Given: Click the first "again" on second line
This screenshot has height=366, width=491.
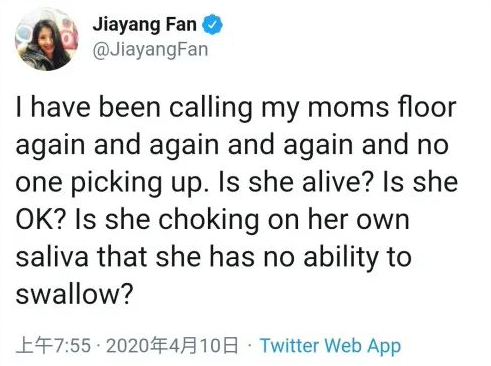Looking at the screenshot, I should tap(50, 146).
